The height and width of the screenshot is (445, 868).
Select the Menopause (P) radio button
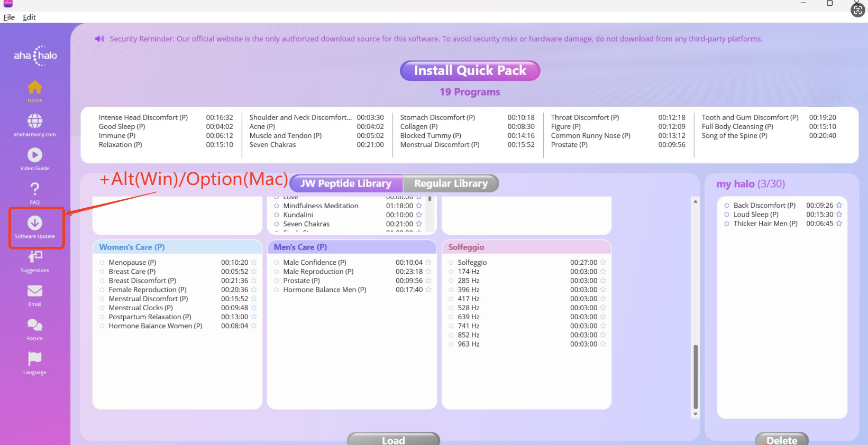point(102,263)
